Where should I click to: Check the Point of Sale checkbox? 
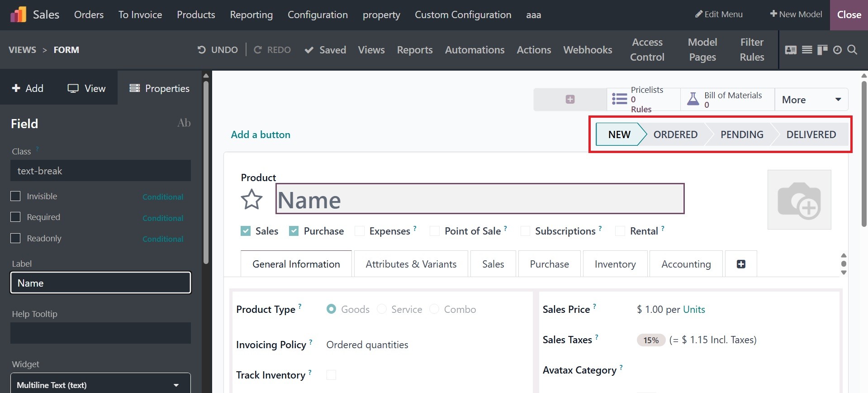435,231
